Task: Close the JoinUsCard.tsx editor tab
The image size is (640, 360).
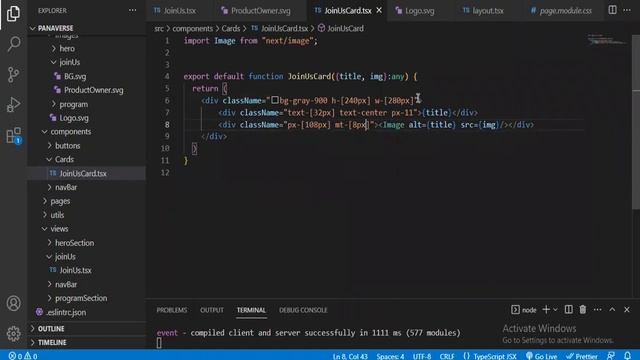Action: [379, 10]
